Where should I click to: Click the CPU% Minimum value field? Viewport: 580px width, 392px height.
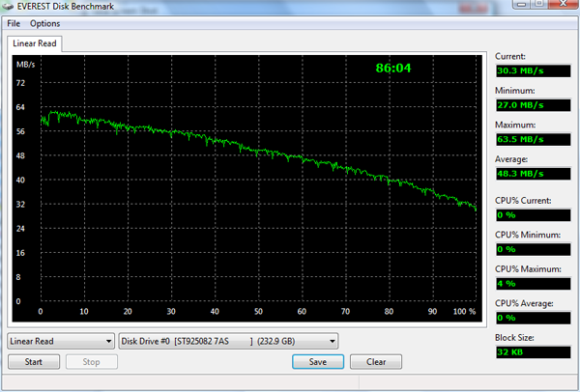click(532, 248)
